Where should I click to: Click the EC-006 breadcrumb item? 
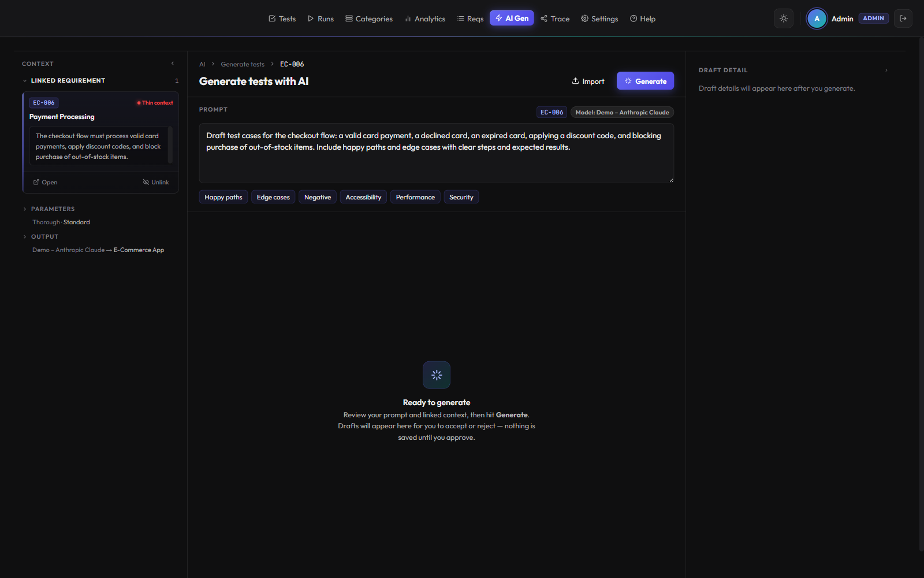(x=292, y=64)
